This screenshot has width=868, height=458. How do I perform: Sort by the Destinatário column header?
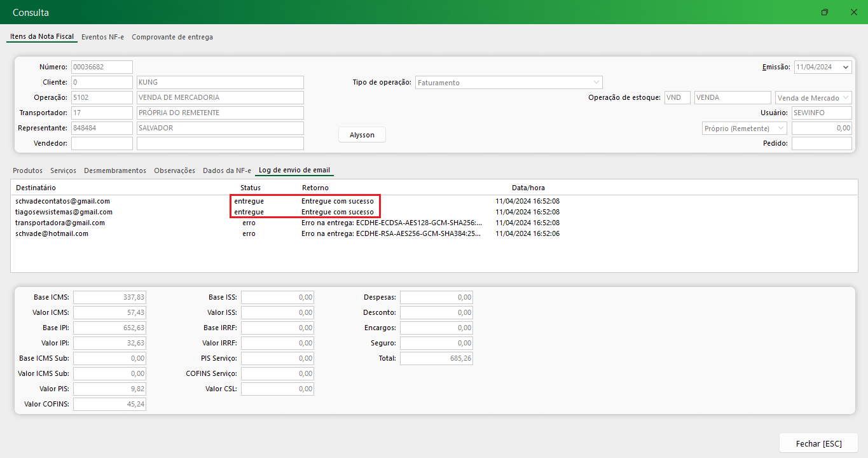click(x=36, y=188)
